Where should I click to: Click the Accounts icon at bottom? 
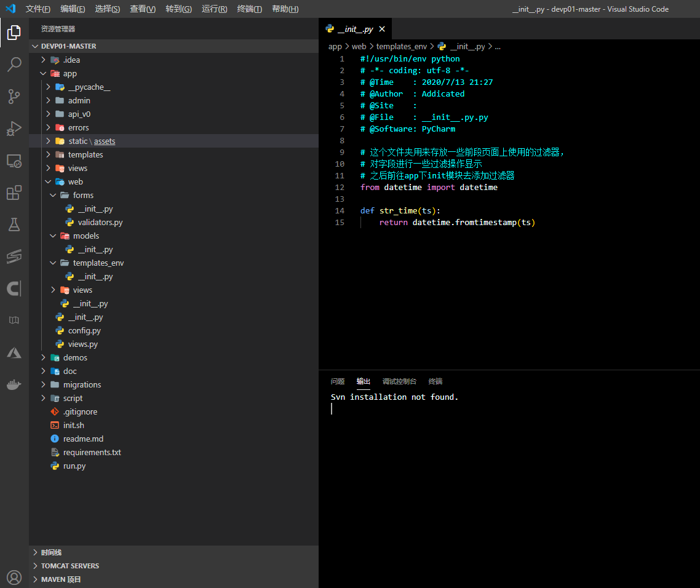point(14,578)
